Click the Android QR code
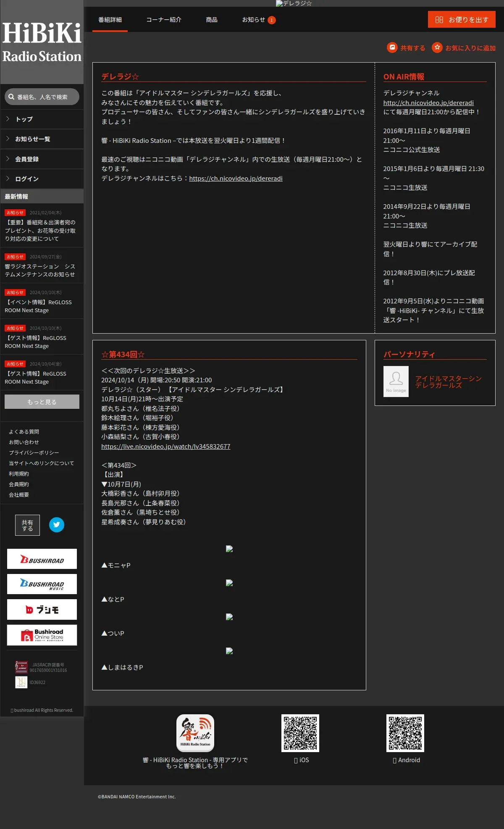This screenshot has width=504, height=829. (x=405, y=733)
